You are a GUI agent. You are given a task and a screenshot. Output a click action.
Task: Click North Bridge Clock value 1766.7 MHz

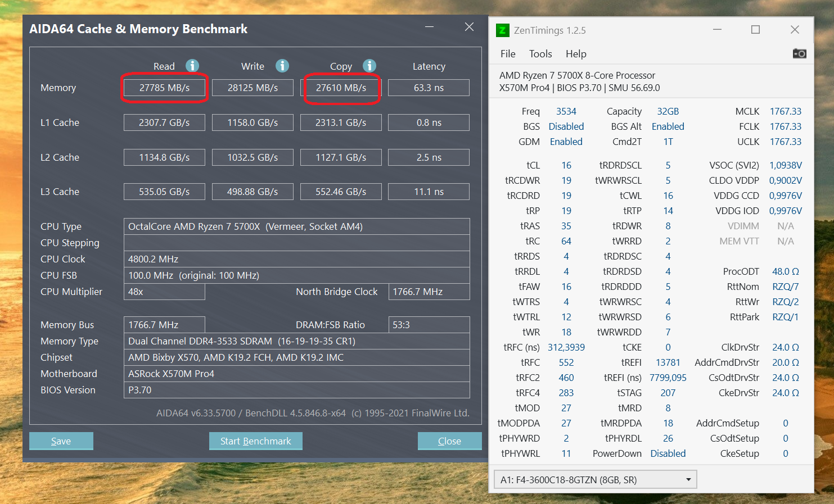pos(429,292)
